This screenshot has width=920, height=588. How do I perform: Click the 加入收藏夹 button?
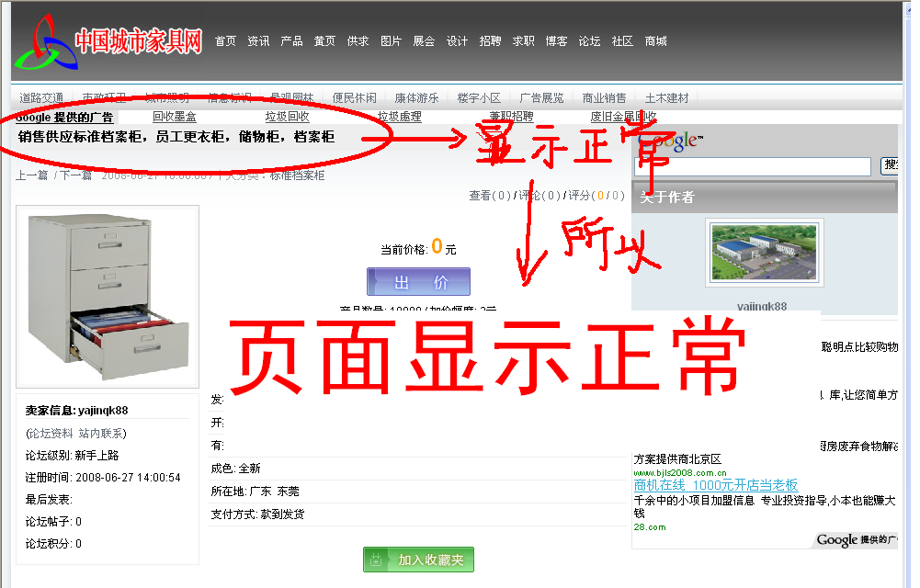tap(418, 560)
